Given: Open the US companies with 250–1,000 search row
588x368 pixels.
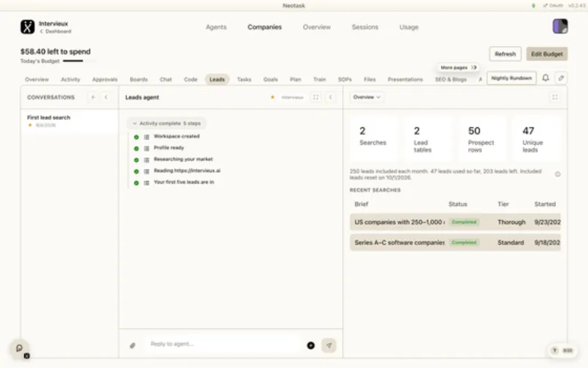Looking at the screenshot, I should pos(455,222).
